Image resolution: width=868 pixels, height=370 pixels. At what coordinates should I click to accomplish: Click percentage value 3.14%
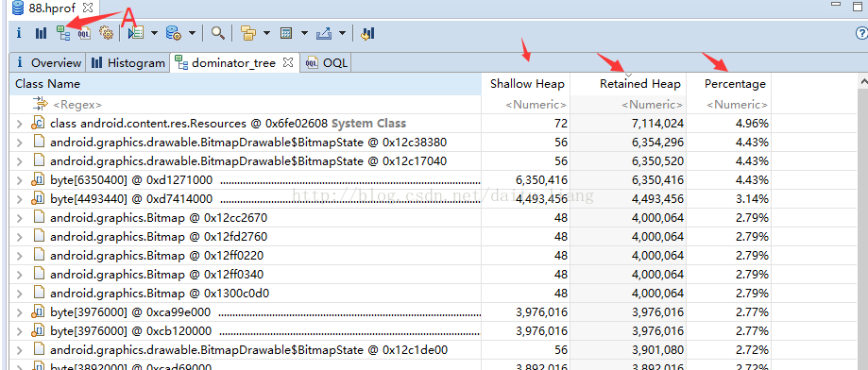coord(752,198)
